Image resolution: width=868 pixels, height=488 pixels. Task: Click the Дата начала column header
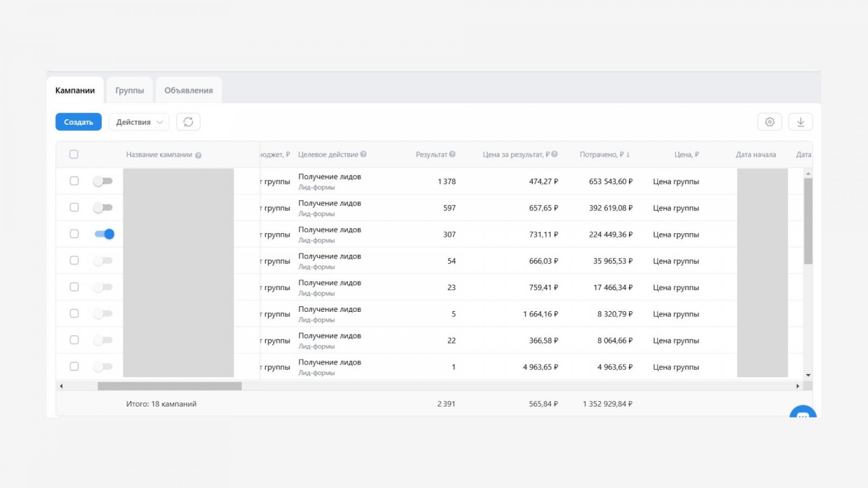coord(755,155)
